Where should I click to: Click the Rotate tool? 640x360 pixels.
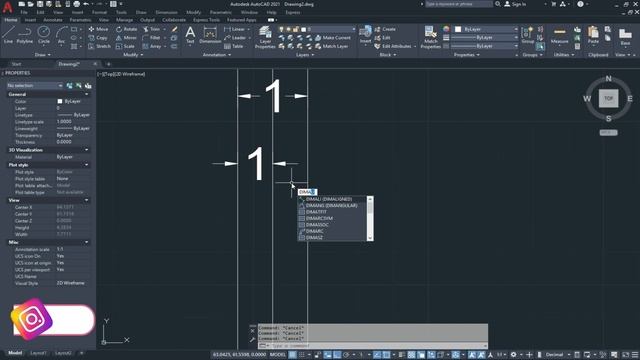127,29
